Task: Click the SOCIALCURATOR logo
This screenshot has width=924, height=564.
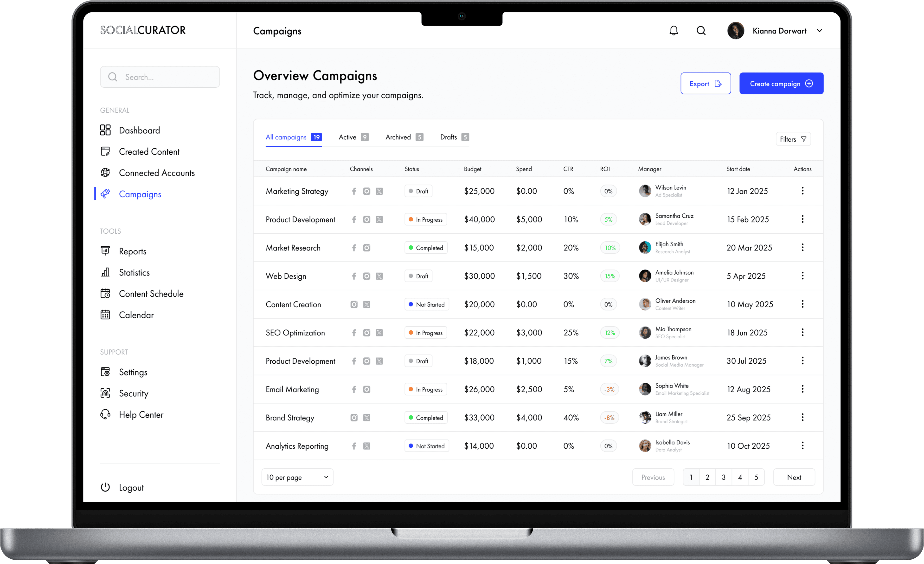Action: [x=142, y=30]
